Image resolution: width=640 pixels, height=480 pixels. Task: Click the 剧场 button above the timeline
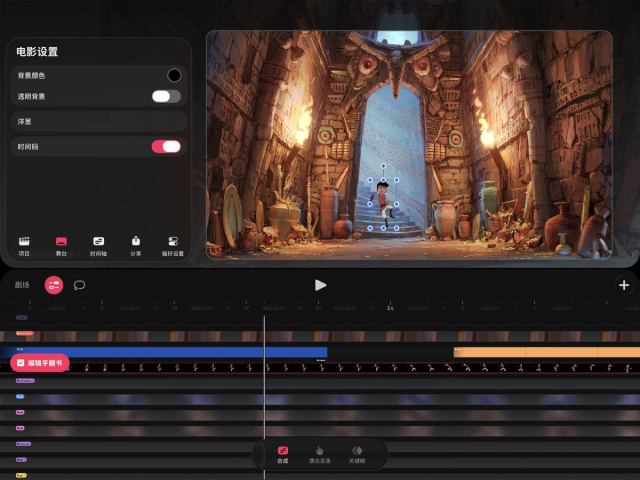coord(22,285)
